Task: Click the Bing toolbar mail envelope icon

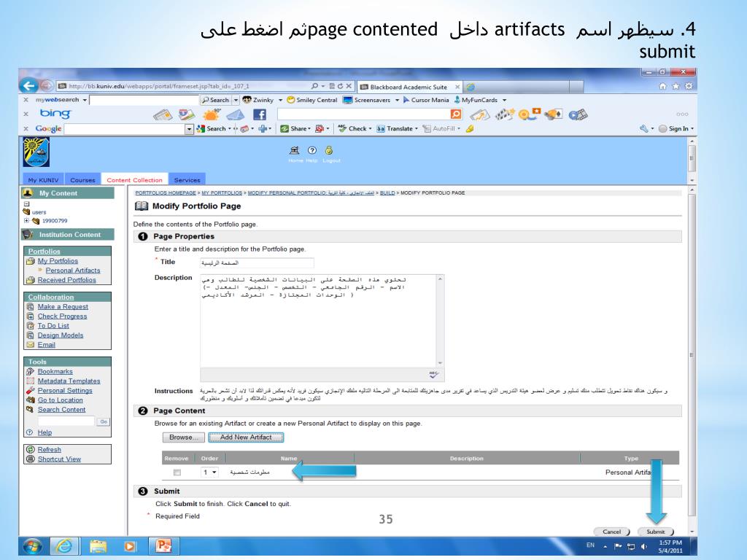Action: 235,114
